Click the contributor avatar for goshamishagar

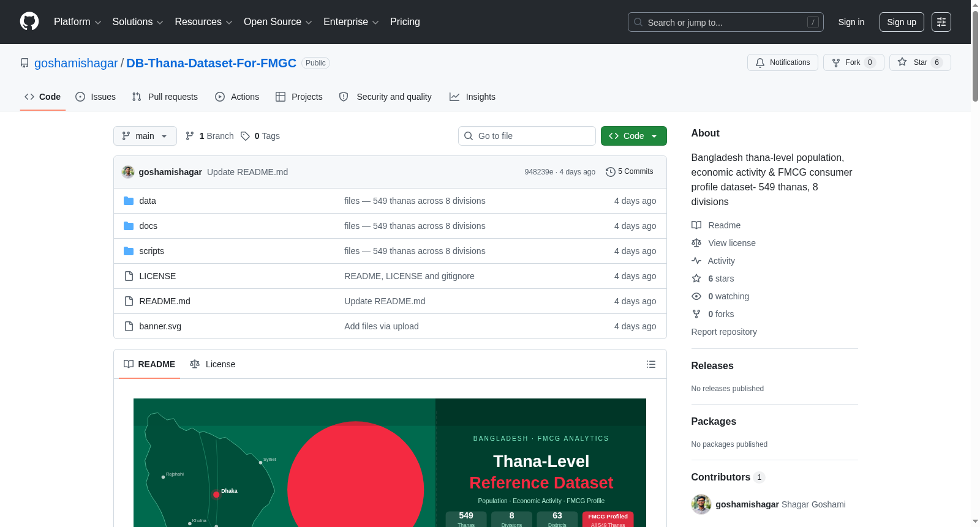tap(701, 504)
